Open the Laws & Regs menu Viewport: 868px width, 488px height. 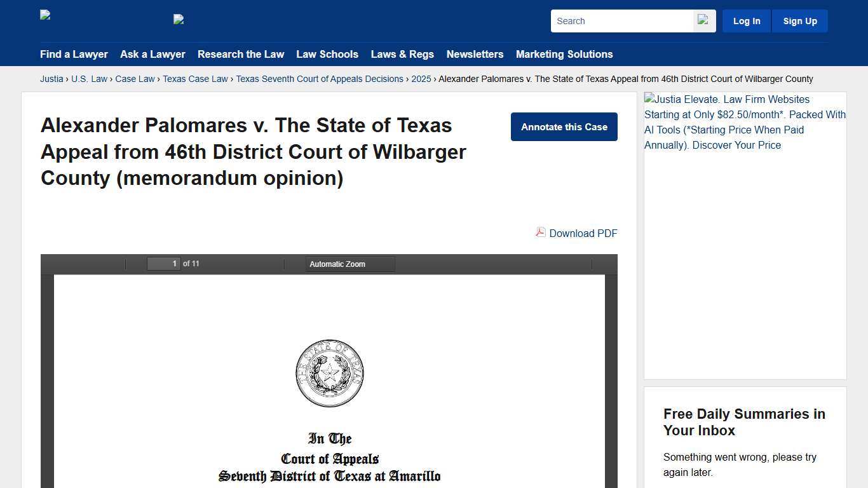(402, 55)
